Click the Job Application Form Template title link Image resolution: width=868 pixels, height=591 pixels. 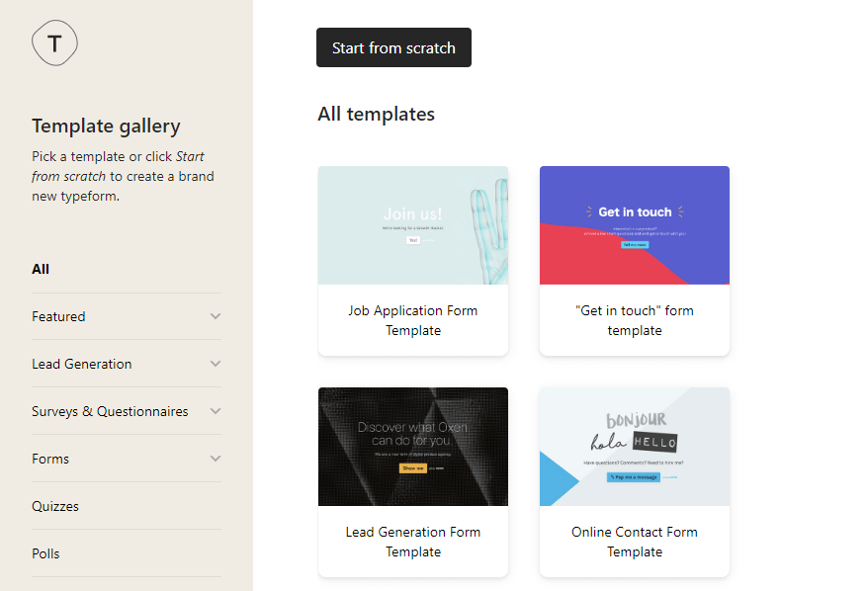coord(412,320)
